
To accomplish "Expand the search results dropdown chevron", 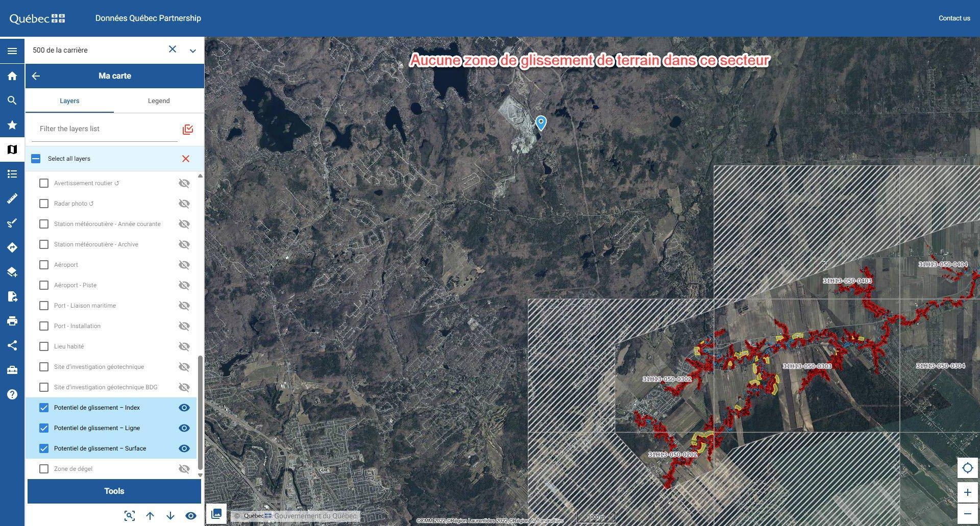I will 193,51.
